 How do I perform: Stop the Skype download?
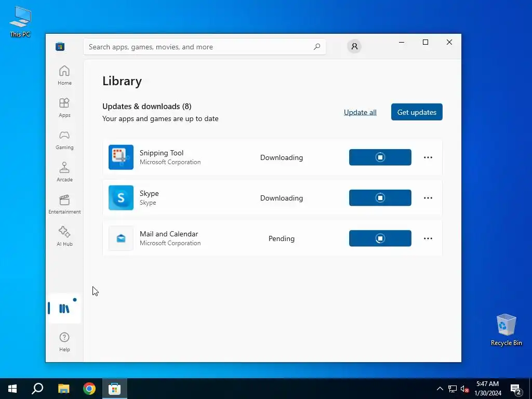[380, 198]
